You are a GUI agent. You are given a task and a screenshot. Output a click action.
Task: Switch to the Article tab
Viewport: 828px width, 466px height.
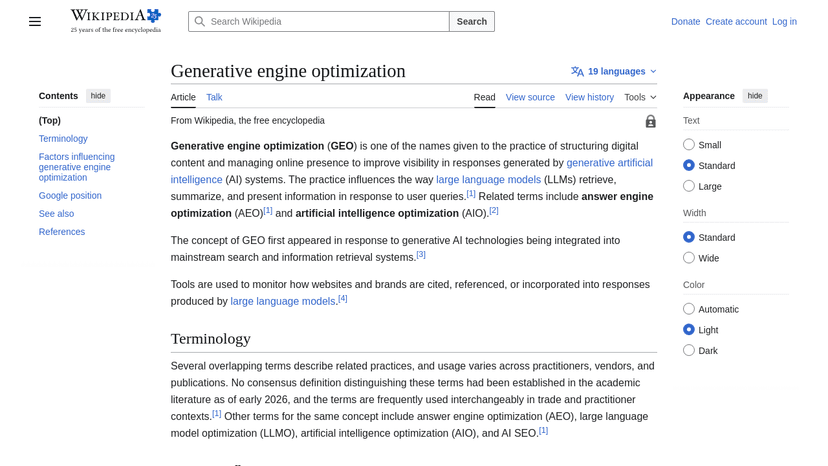183,97
